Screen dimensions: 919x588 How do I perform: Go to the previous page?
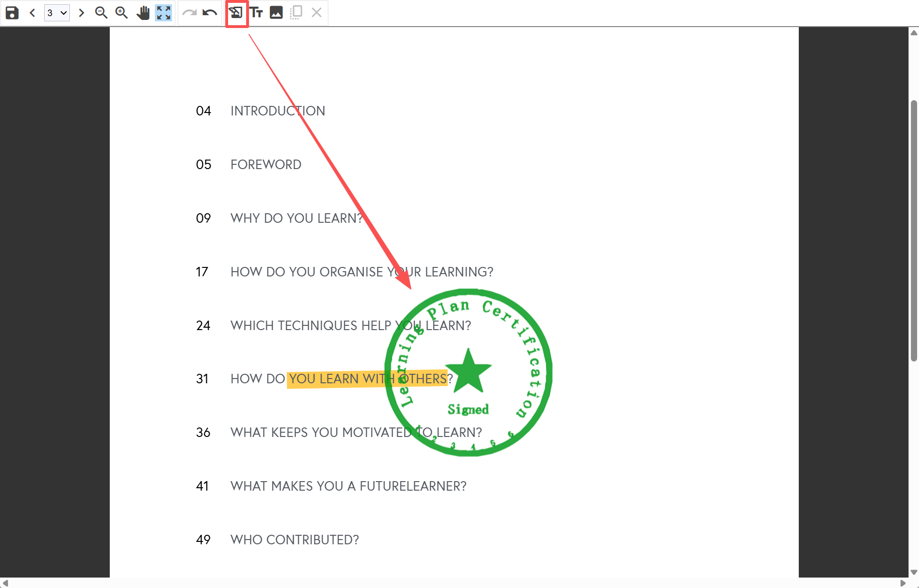(x=32, y=13)
